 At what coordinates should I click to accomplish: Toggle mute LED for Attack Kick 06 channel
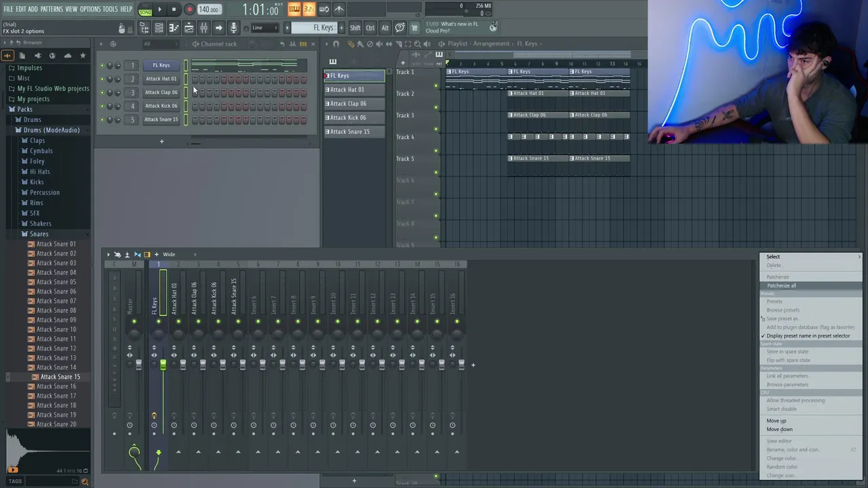[x=102, y=106]
